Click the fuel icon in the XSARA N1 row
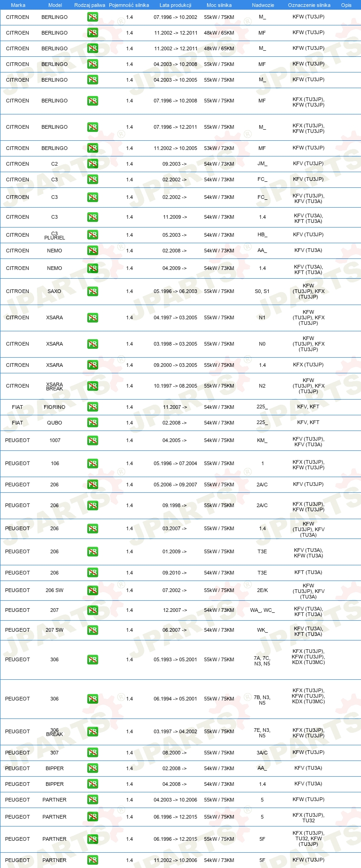The height and width of the screenshot is (868, 361). pyautogui.click(x=92, y=318)
